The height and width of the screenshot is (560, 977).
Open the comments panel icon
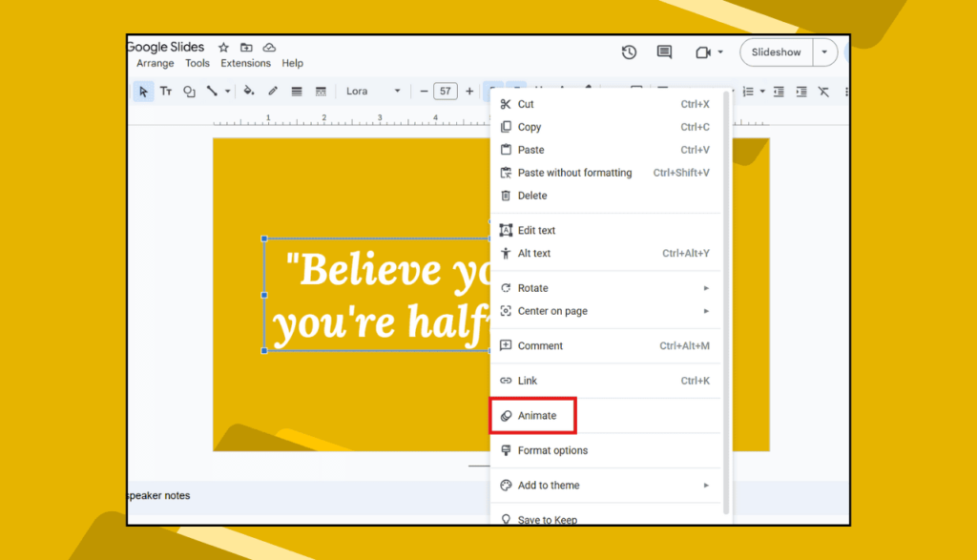point(664,52)
